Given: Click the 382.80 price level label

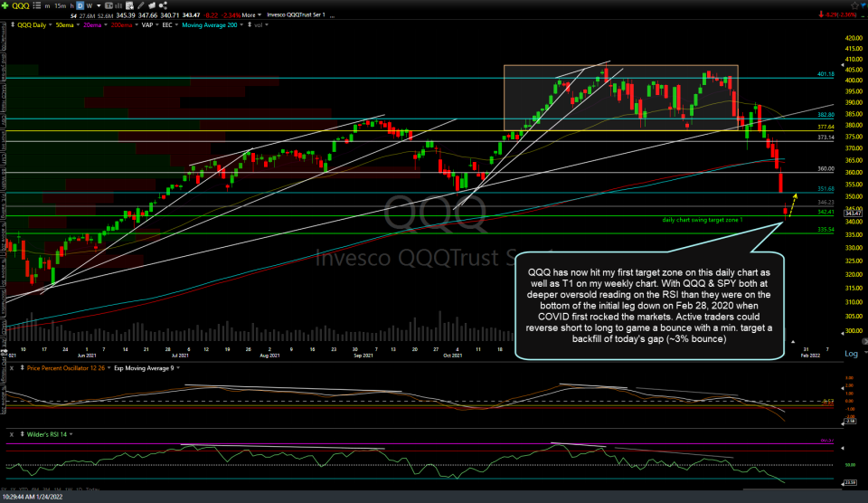Looking at the screenshot, I should [826, 115].
